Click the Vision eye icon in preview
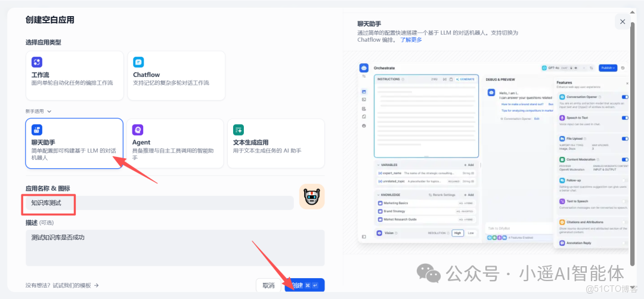The width and height of the screenshot is (644, 299). tap(380, 233)
